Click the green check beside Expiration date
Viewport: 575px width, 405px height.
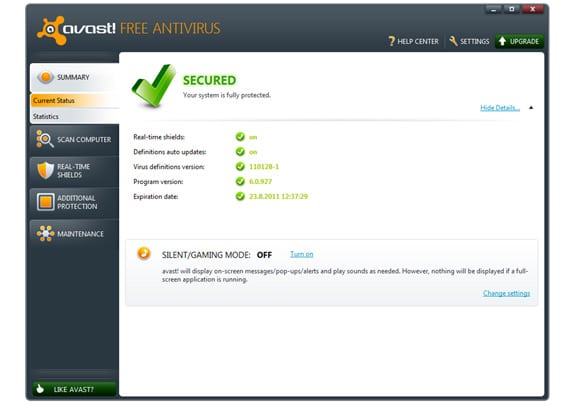point(240,196)
